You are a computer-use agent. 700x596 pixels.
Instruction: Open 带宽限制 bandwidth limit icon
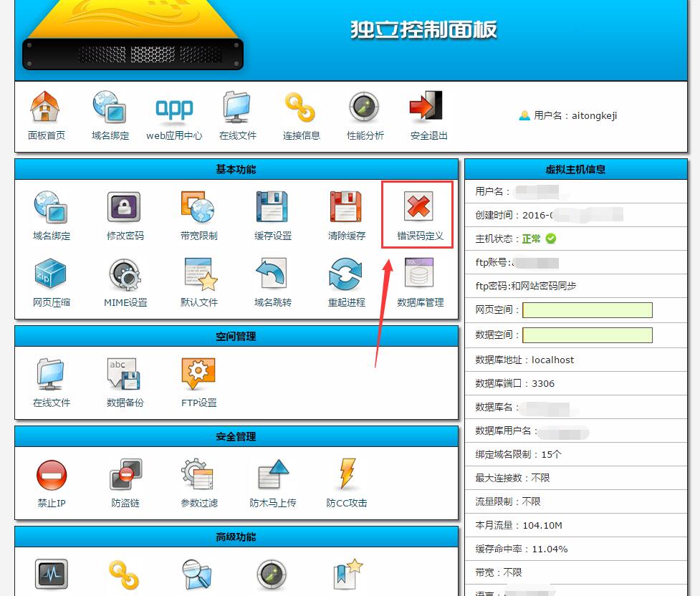click(x=198, y=208)
